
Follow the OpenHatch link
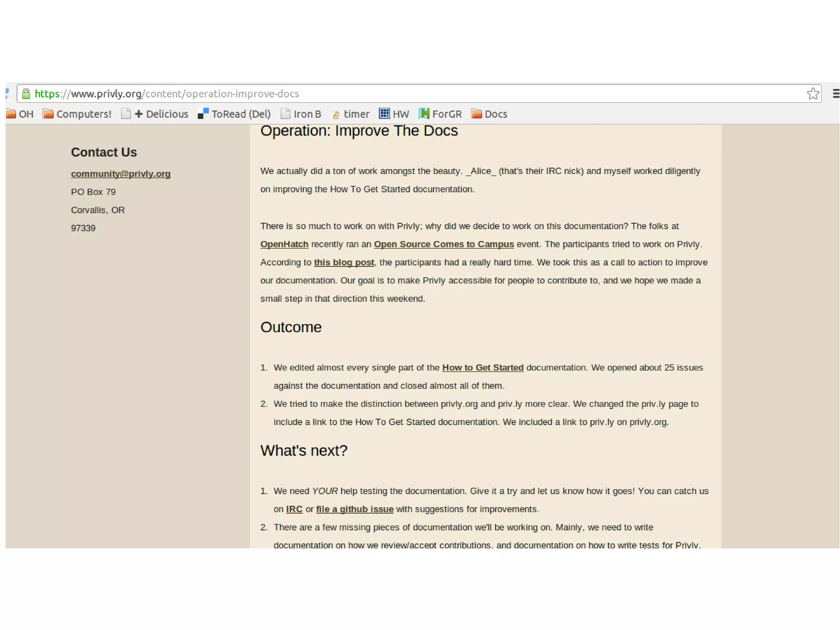(x=284, y=244)
